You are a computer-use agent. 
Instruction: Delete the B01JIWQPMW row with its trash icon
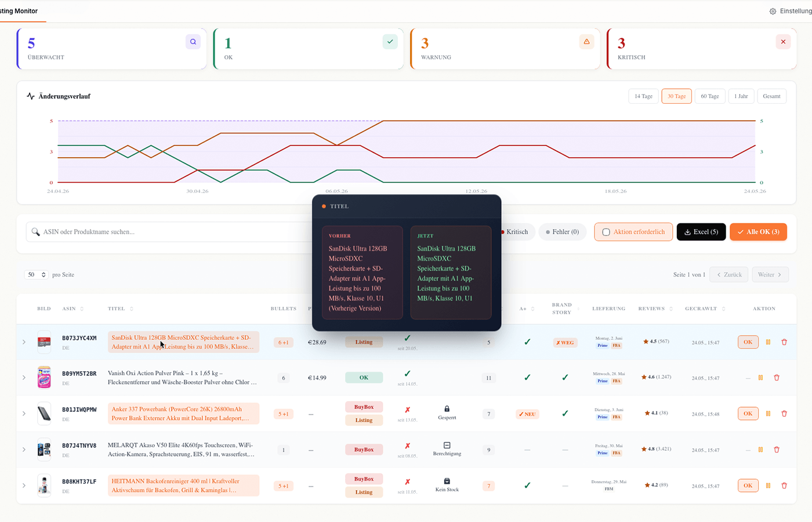784,414
